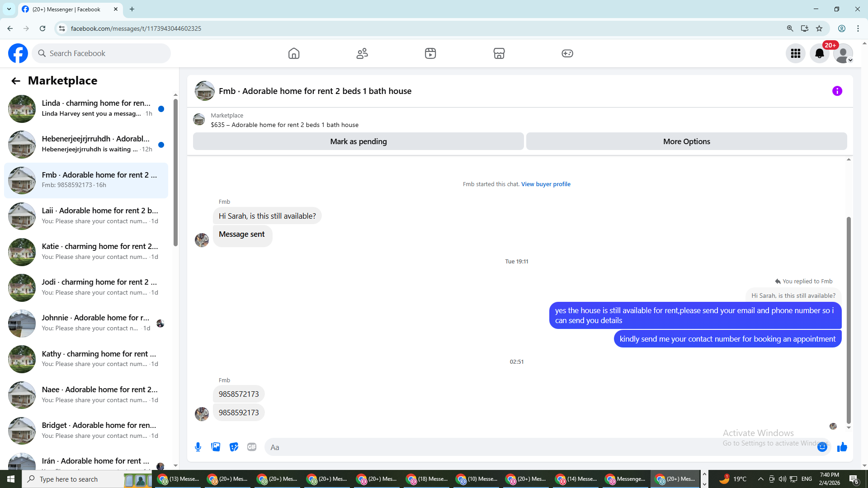Open the sticker picker icon
This screenshot has height=488, width=868.
(x=234, y=447)
